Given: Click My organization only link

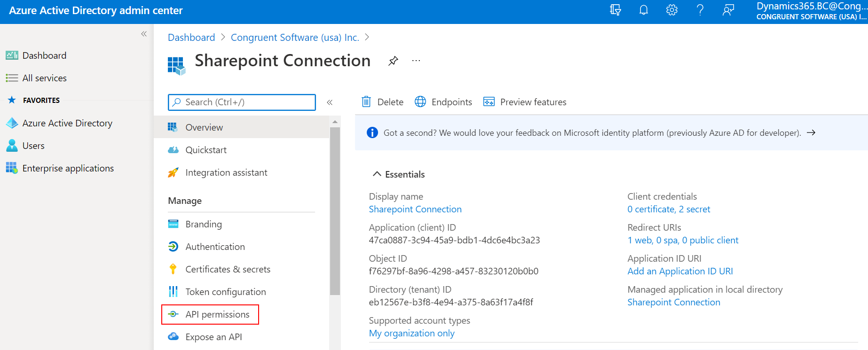Looking at the screenshot, I should tap(411, 334).
